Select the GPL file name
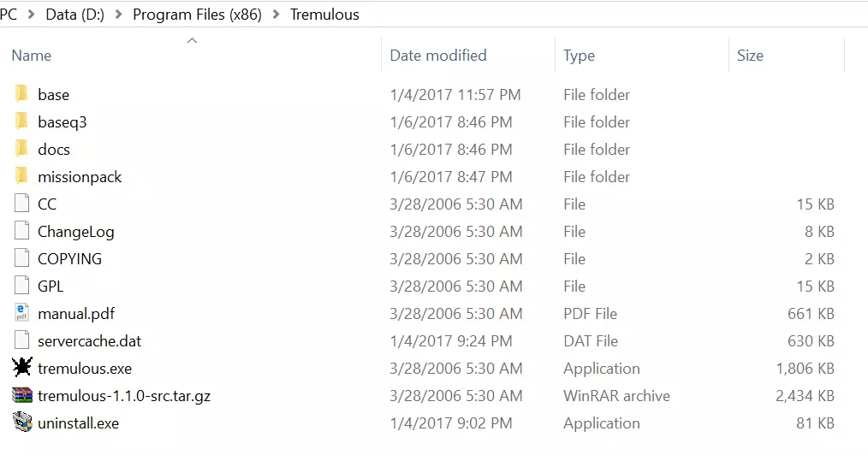868x455 pixels. tap(51, 287)
